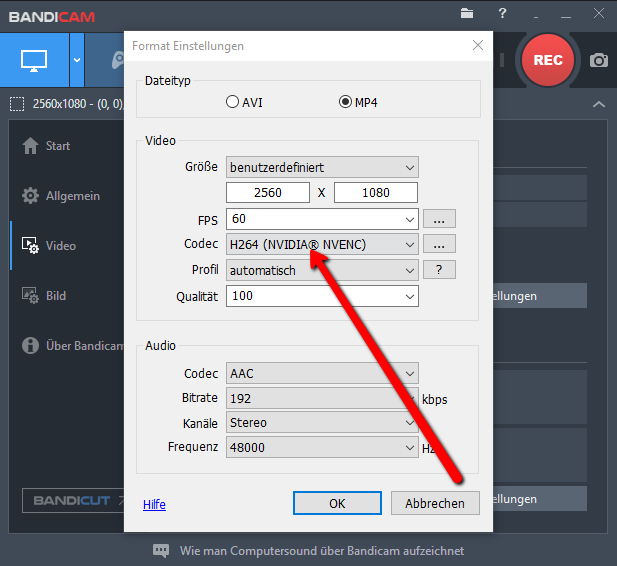Select the screen recording mode monitor icon
617x566 pixels.
[x=34, y=59]
